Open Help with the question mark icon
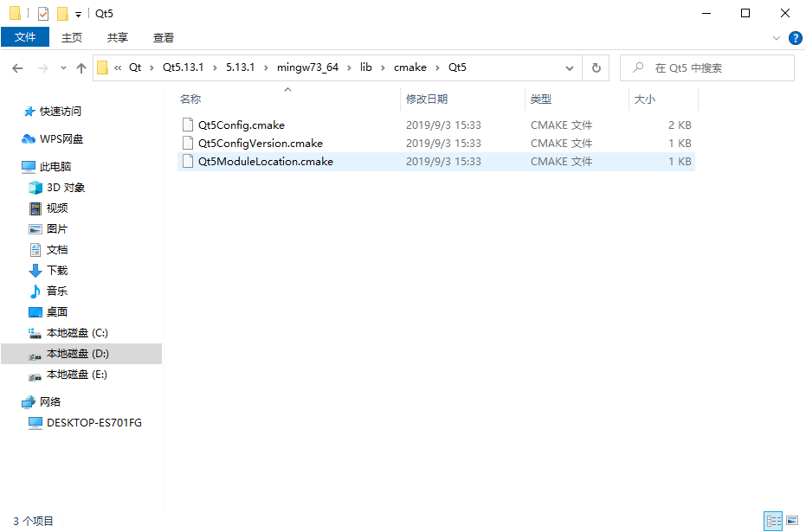Image resolution: width=806 pixels, height=532 pixels. pyautogui.click(x=796, y=38)
